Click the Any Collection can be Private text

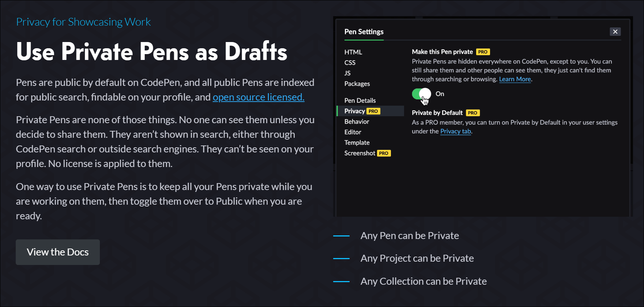click(423, 281)
